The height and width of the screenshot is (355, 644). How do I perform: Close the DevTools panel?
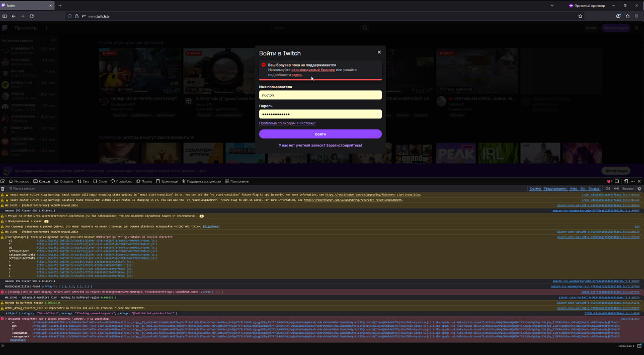click(640, 181)
